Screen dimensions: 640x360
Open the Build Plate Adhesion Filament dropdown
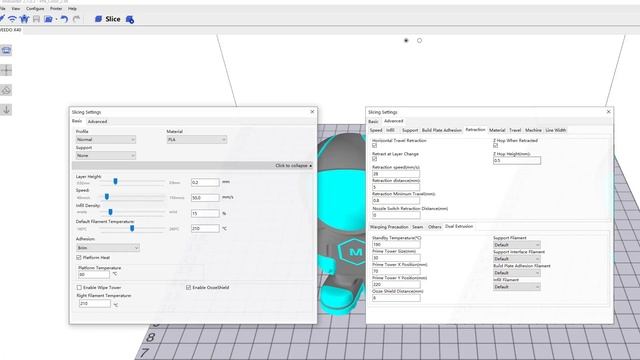click(517, 273)
